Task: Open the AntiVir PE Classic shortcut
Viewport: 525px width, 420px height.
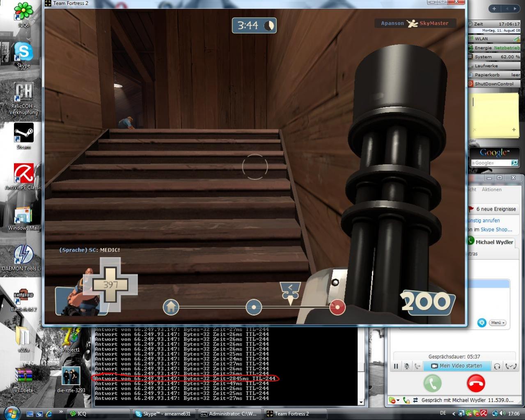Action: tap(23, 177)
